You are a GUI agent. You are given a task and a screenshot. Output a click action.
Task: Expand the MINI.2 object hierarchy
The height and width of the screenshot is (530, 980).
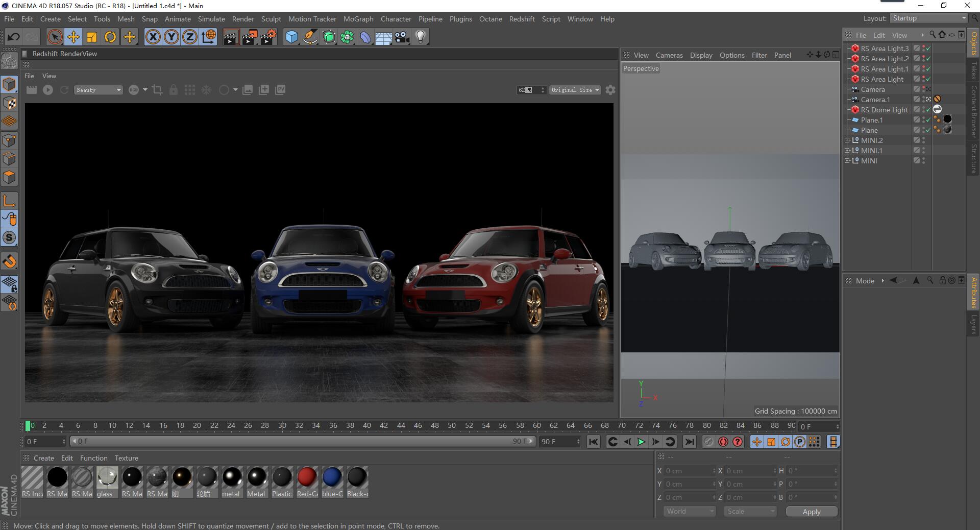tap(848, 140)
